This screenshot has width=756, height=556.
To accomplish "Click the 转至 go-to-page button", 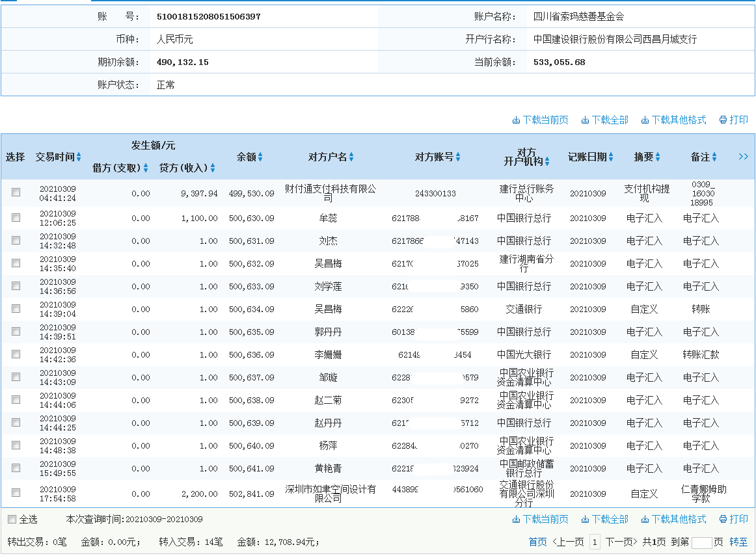I will pos(738,542).
